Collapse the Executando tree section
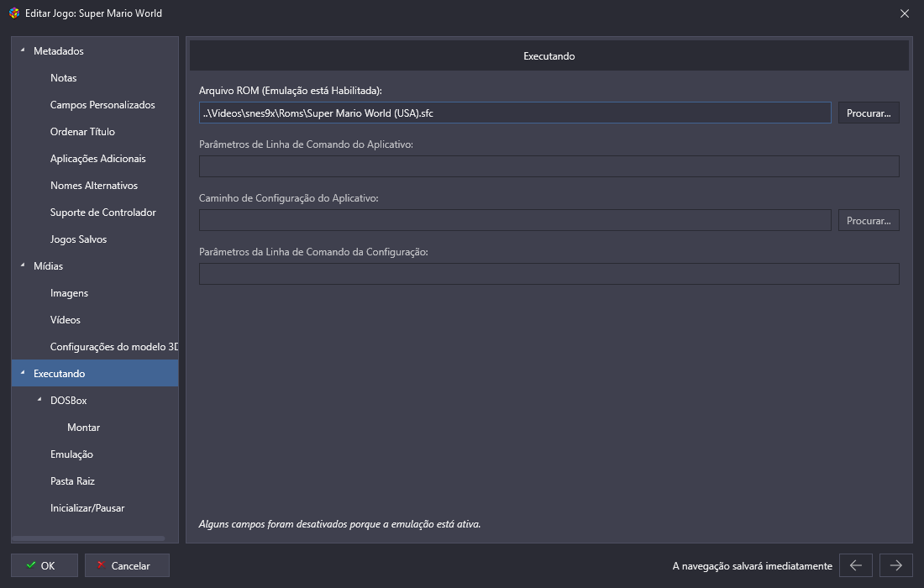 (23, 374)
